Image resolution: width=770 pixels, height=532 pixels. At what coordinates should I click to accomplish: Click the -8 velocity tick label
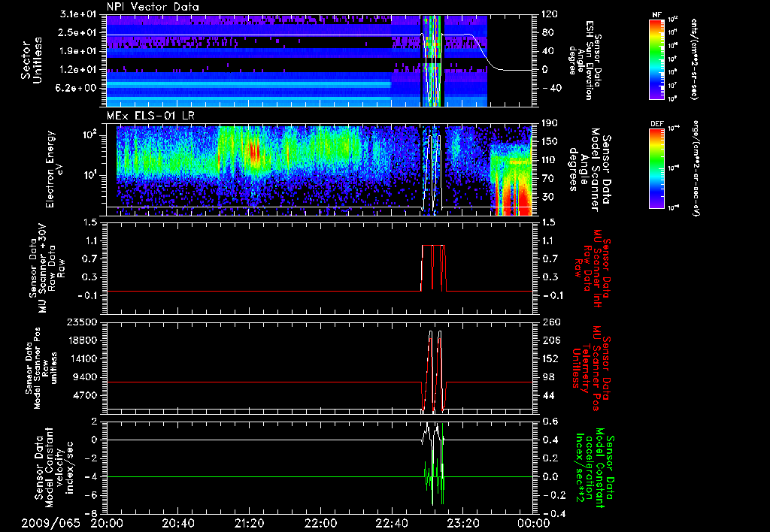coord(92,514)
